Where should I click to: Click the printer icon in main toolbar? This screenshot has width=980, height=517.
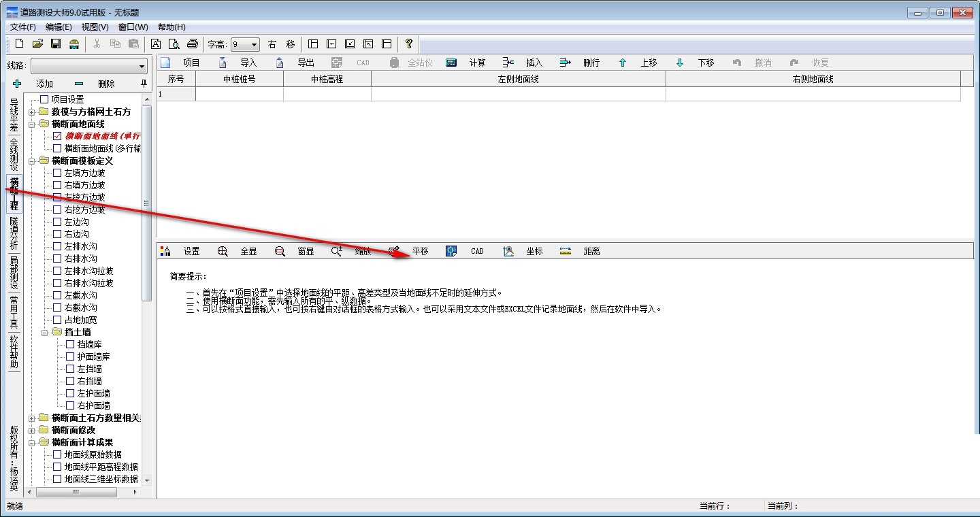click(x=193, y=44)
